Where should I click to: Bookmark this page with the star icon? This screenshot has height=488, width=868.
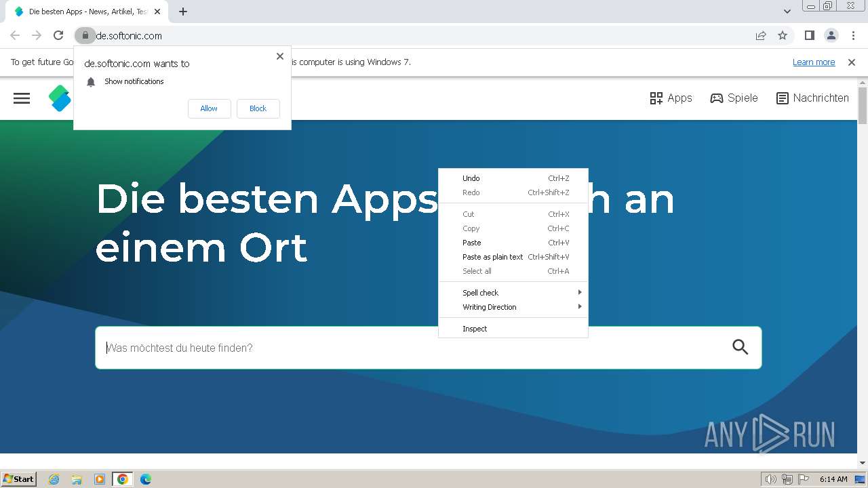coord(783,35)
